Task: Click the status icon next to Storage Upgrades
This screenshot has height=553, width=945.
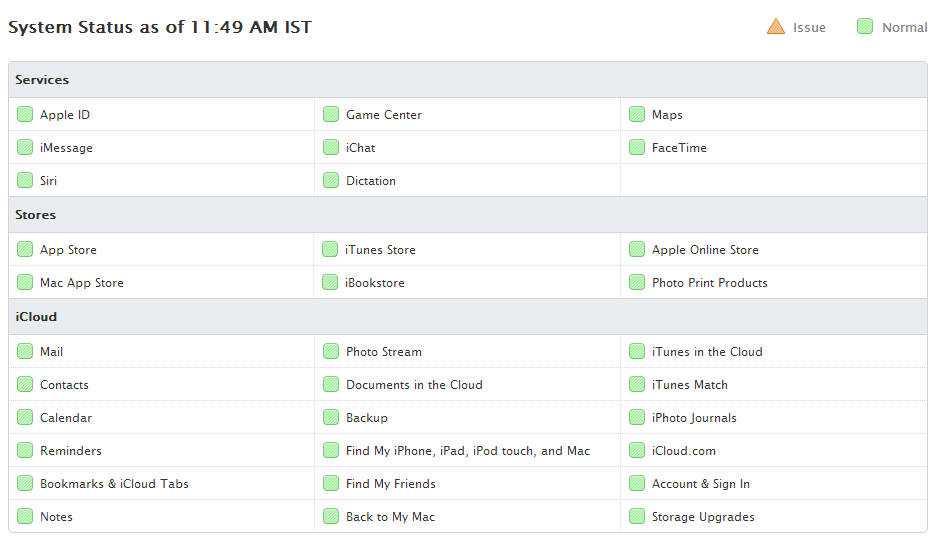Action: coord(637,517)
